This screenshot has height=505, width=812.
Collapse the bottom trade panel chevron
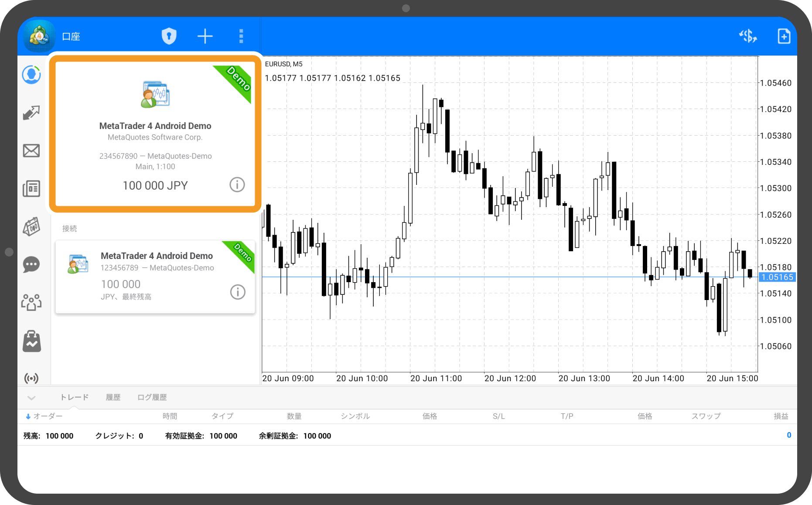coord(31,398)
